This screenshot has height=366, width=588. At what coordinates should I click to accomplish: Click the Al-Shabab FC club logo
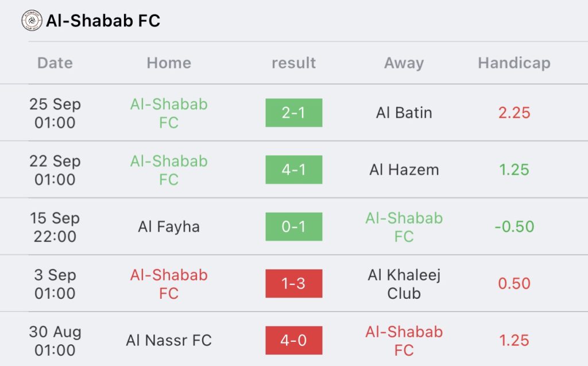click(x=32, y=20)
